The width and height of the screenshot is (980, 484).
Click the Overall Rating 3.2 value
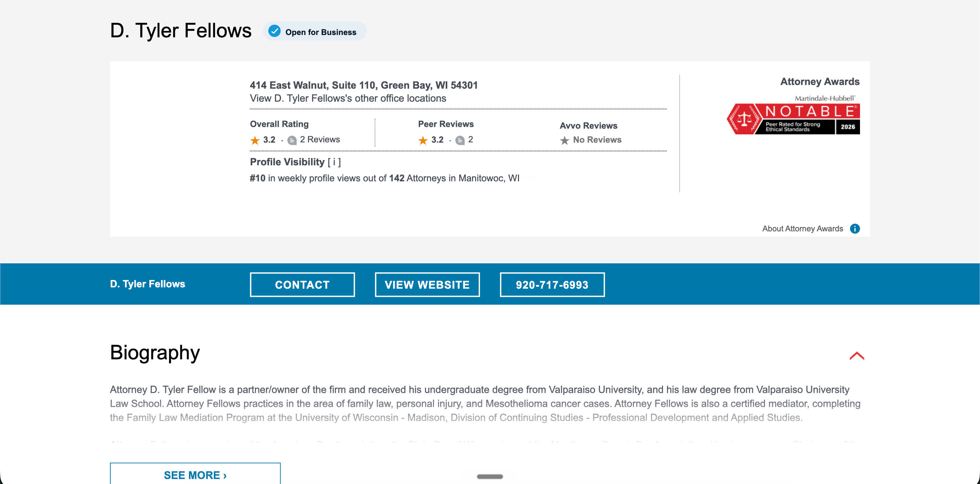pos(269,140)
